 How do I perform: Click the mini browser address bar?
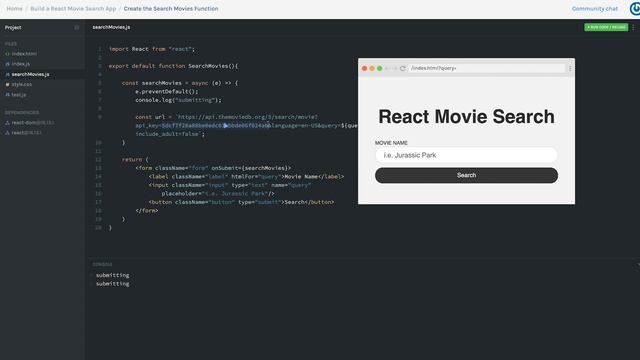(x=487, y=68)
